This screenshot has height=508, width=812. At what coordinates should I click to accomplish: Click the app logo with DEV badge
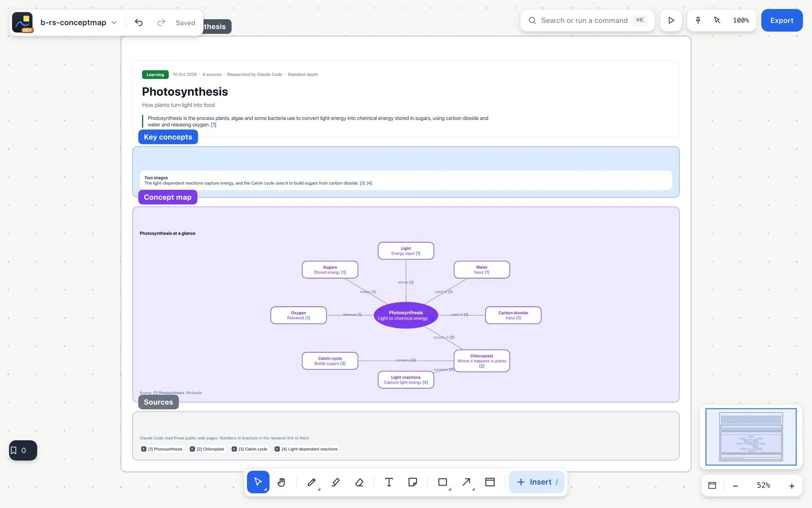(22, 22)
